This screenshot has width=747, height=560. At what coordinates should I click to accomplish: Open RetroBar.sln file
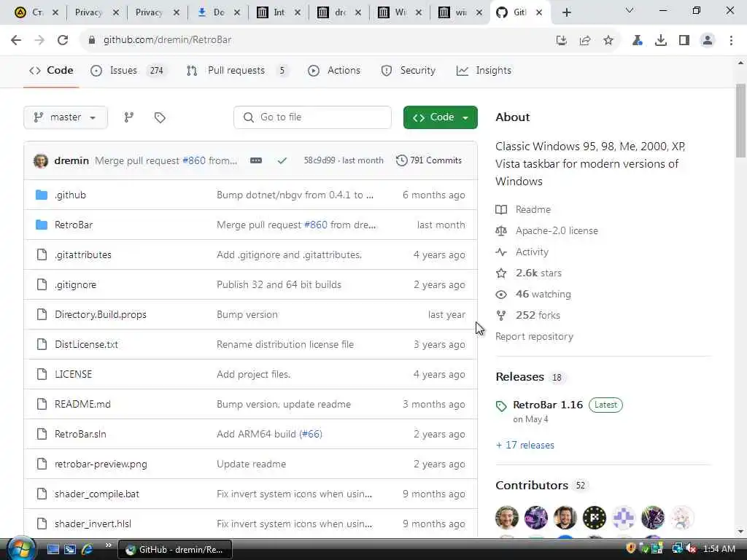(x=80, y=435)
